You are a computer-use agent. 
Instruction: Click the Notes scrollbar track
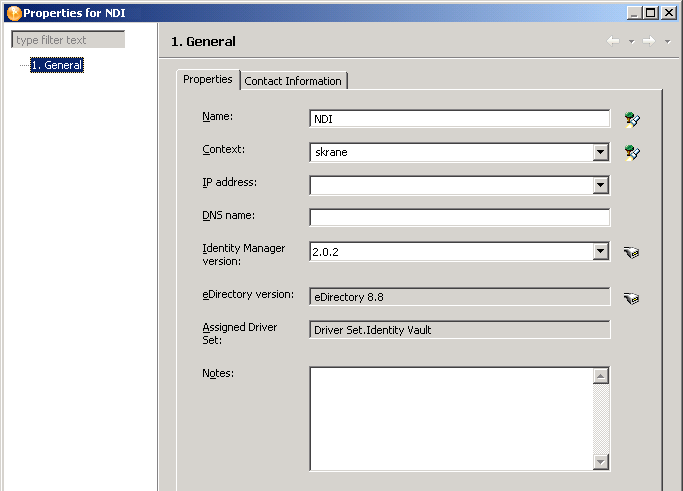(601, 419)
